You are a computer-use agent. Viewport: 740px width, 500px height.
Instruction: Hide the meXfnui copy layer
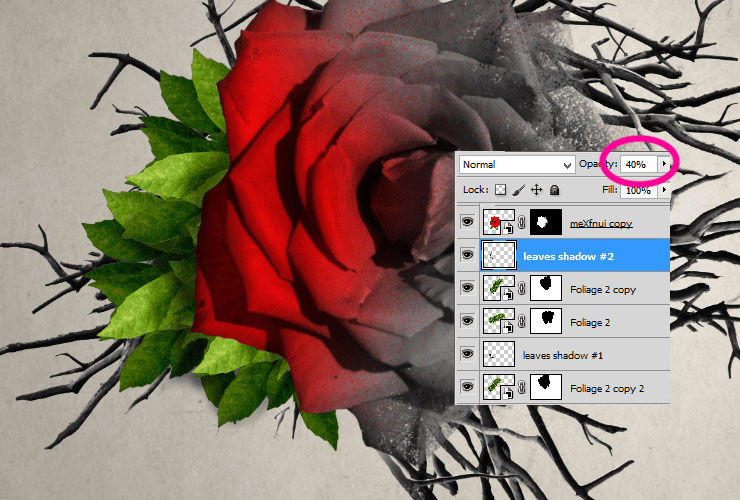[x=468, y=221]
